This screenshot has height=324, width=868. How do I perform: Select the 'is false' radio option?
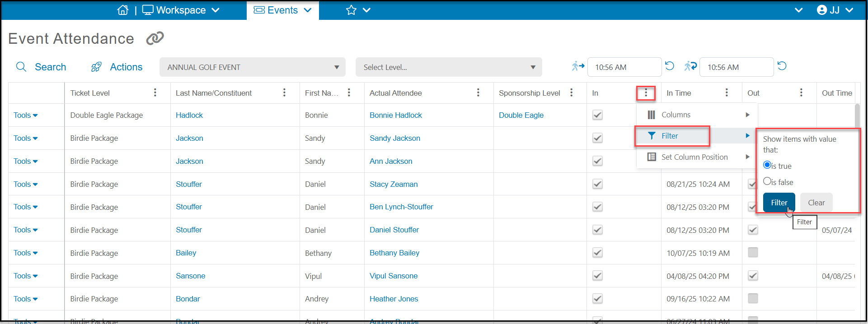click(767, 181)
